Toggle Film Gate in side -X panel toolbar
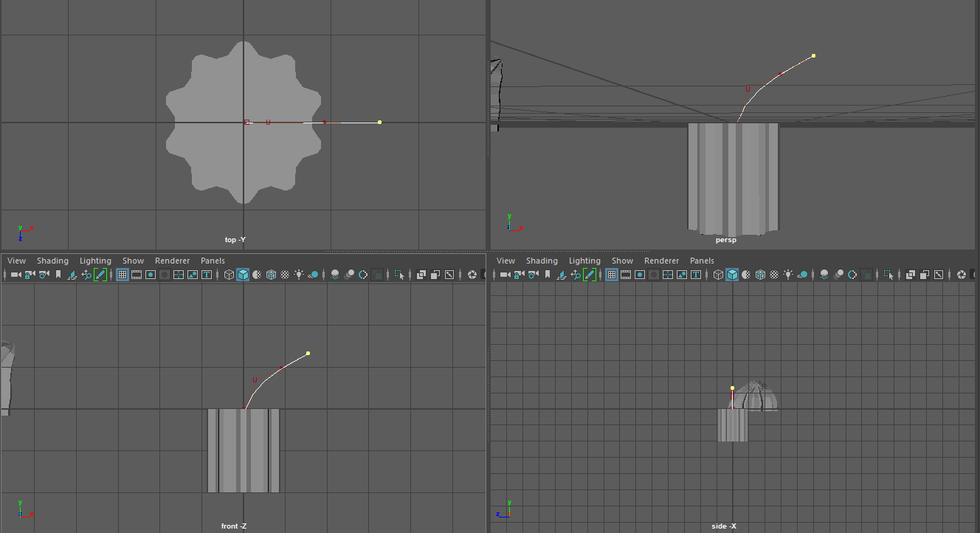The width and height of the screenshot is (980, 533). pyautogui.click(x=626, y=275)
